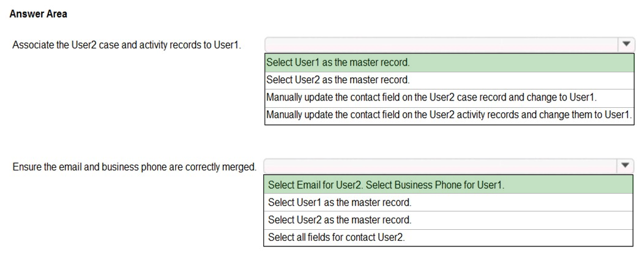This screenshot has height=266, width=644.
Task: Choose the last option of the upper dropdown list
Action: pyautogui.click(x=449, y=115)
